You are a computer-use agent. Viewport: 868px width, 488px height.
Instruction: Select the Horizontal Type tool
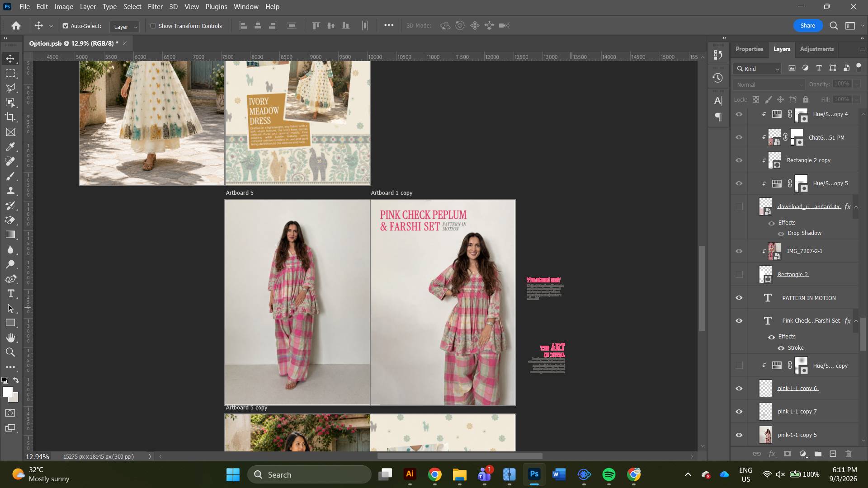(x=10, y=294)
